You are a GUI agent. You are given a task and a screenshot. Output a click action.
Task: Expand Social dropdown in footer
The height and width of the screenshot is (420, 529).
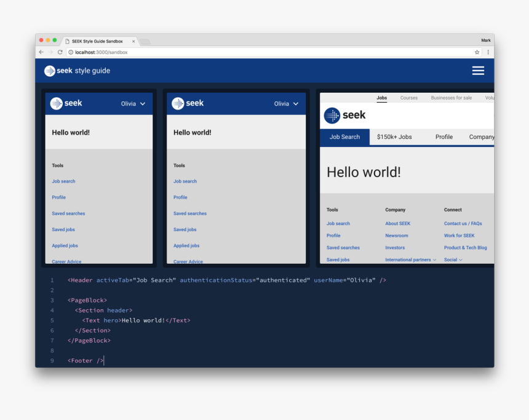453,260
